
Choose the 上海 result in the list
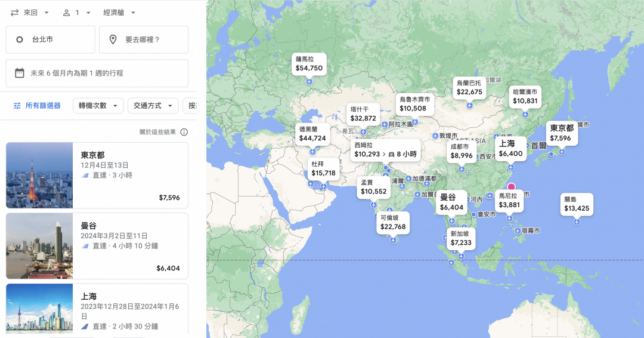pos(97,308)
